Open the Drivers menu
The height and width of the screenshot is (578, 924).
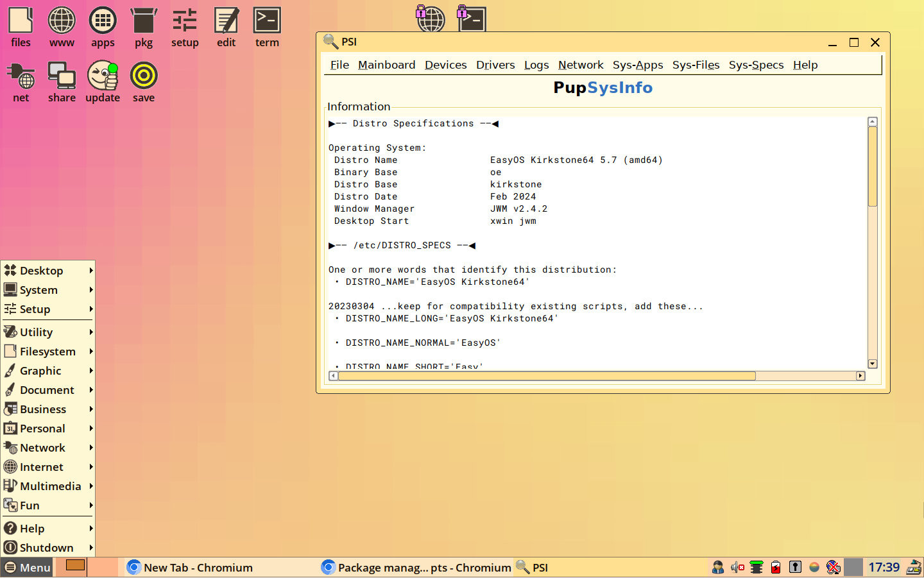click(x=495, y=65)
